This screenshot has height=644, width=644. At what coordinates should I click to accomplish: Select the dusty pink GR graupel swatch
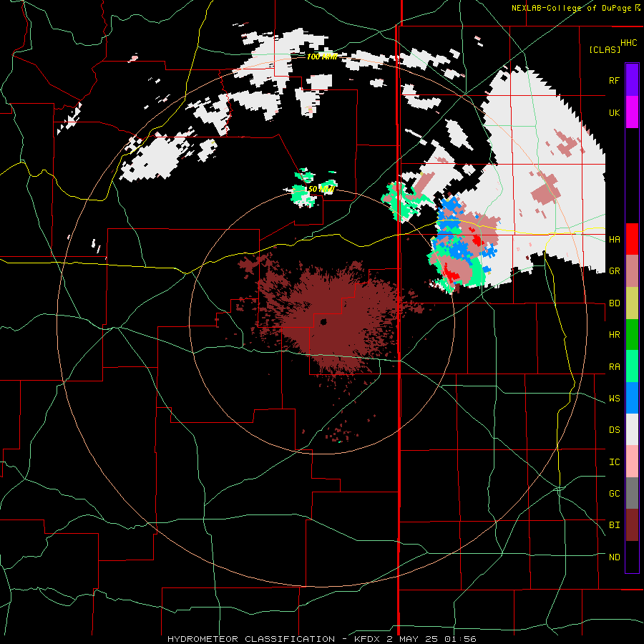(632, 271)
